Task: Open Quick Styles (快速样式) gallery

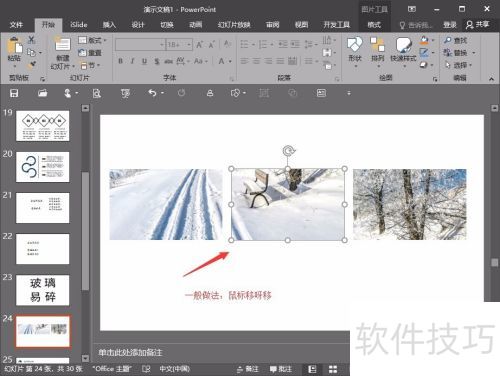Action: 403,52
